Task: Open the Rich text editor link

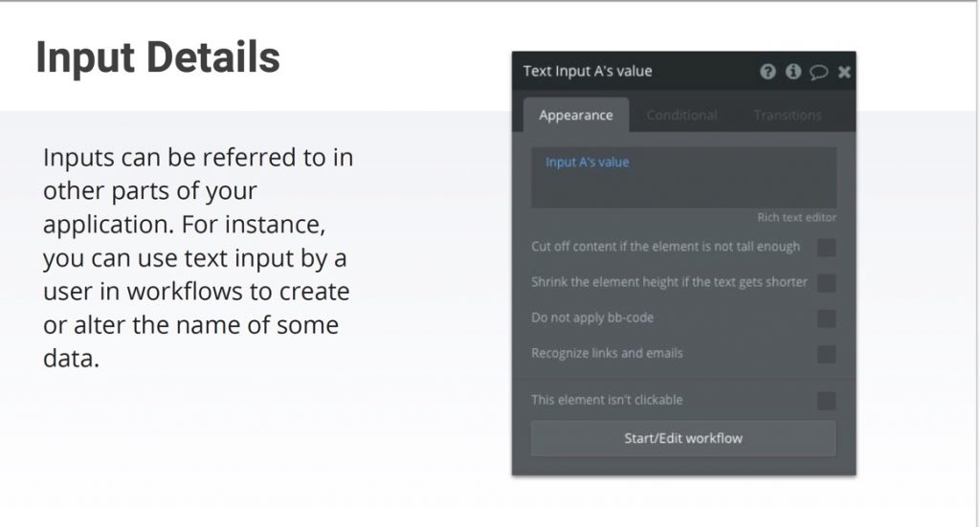Action: [796, 217]
